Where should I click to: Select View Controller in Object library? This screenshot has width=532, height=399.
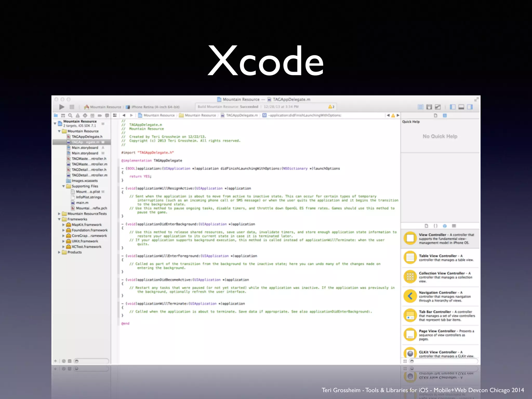[x=440, y=238]
